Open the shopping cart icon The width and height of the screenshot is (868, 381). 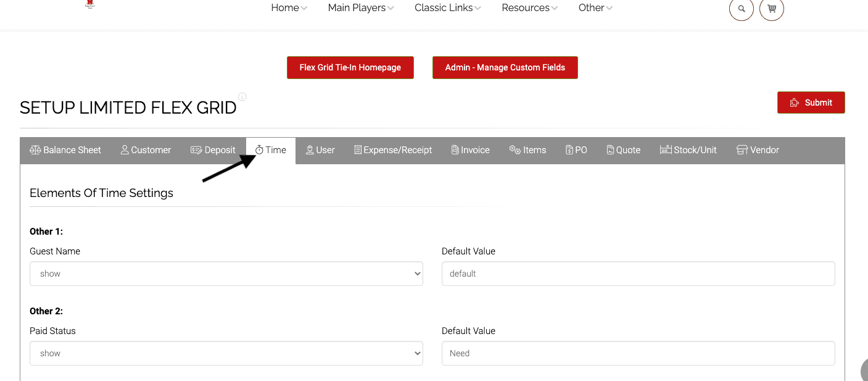772,9
